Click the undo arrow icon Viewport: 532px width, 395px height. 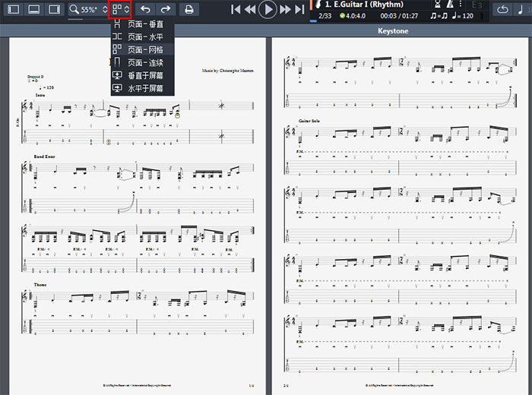pos(145,10)
